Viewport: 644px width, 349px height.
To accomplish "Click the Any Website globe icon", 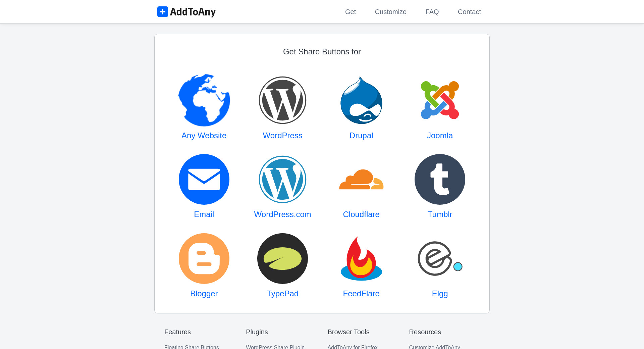I will tap(204, 100).
